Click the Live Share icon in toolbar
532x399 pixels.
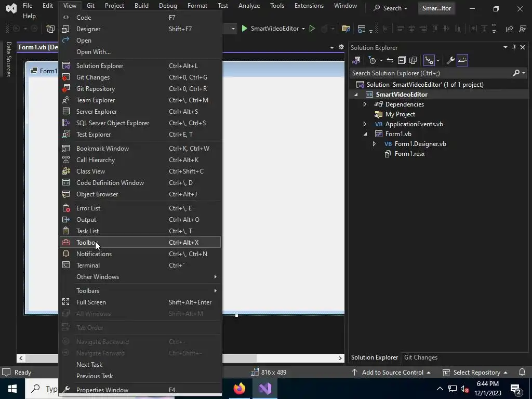(509, 29)
